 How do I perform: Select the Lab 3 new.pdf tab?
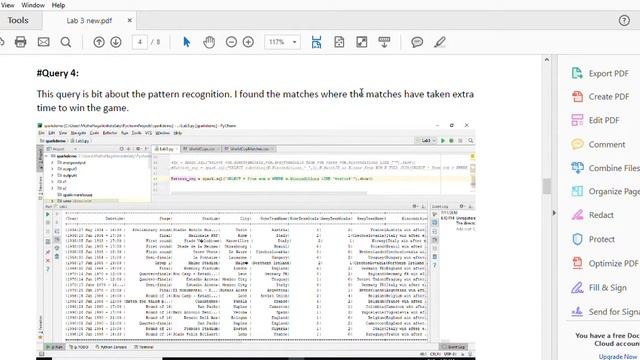(x=89, y=21)
